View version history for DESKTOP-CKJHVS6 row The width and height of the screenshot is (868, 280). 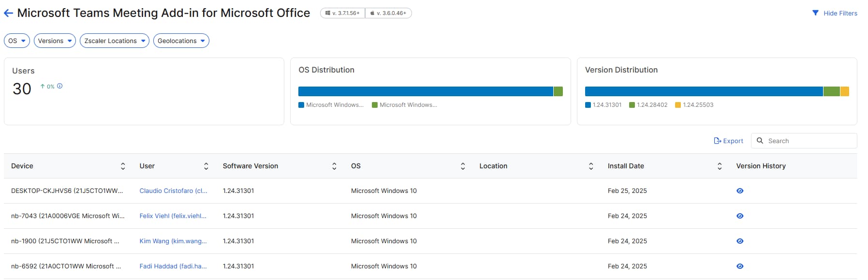(x=740, y=191)
